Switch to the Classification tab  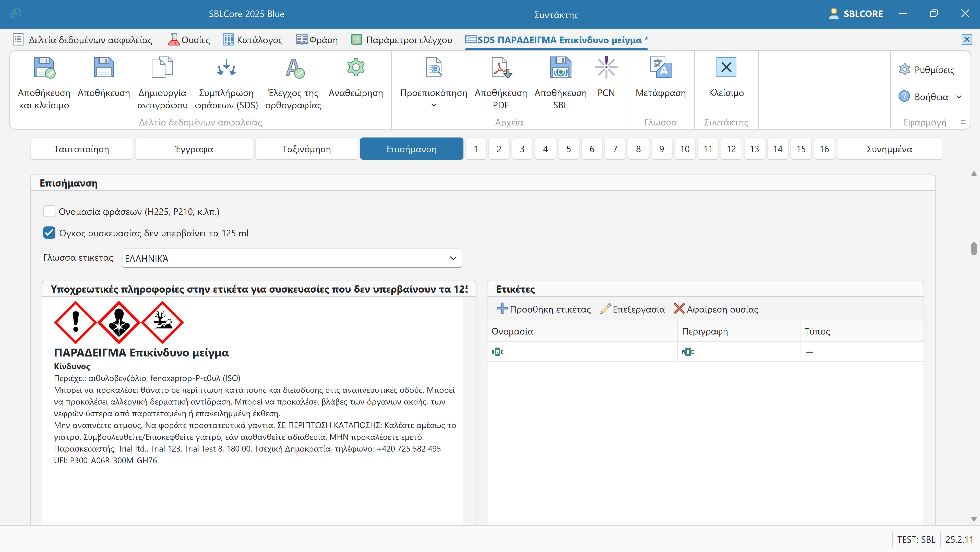click(x=306, y=149)
